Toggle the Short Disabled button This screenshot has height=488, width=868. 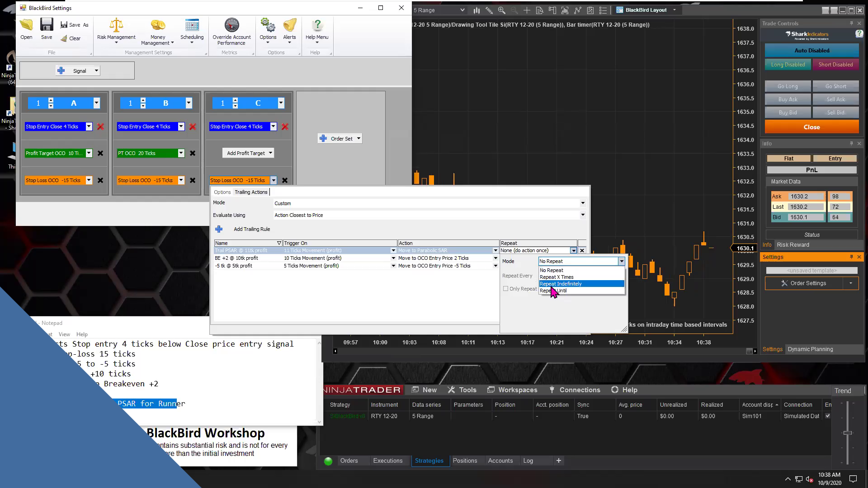pos(835,65)
